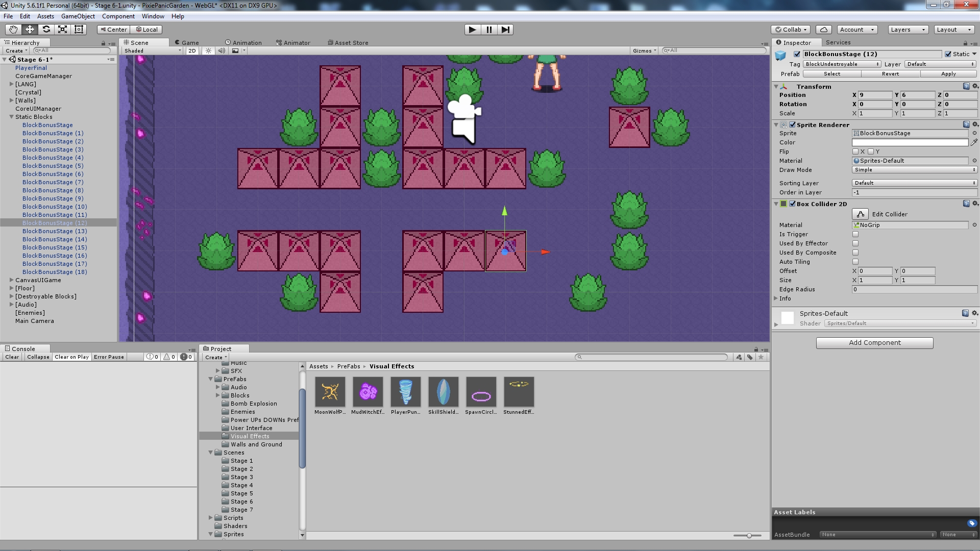Click favorites star icon in Project

coord(761,357)
